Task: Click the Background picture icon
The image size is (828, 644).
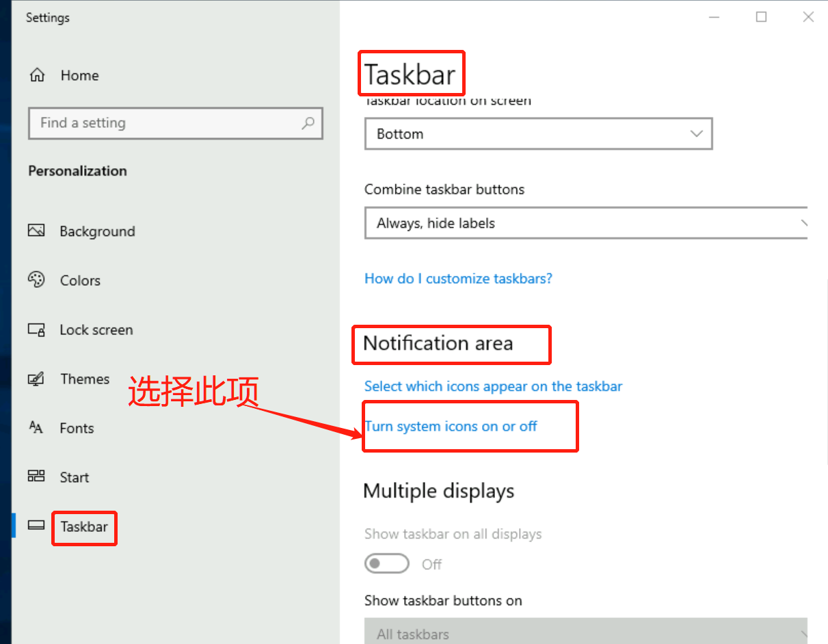Action: coord(36,231)
